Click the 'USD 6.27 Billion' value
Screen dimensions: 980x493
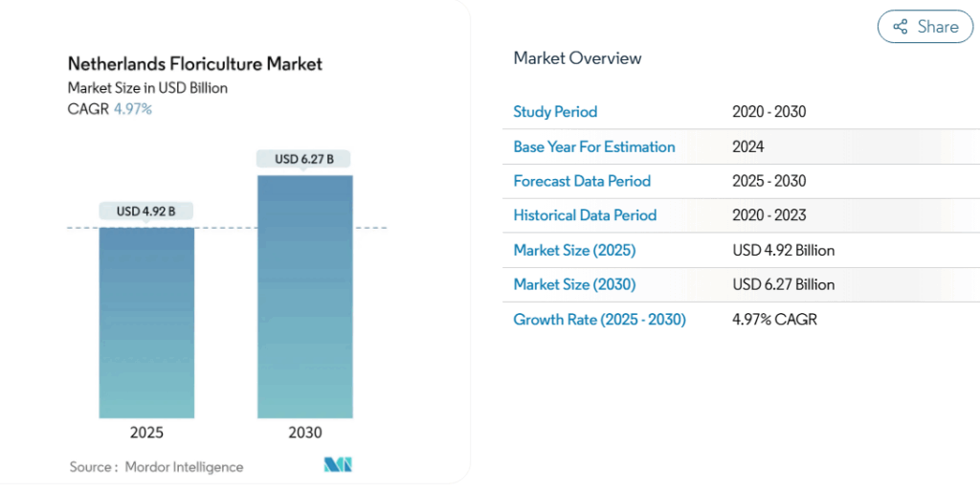pyautogui.click(x=783, y=285)
